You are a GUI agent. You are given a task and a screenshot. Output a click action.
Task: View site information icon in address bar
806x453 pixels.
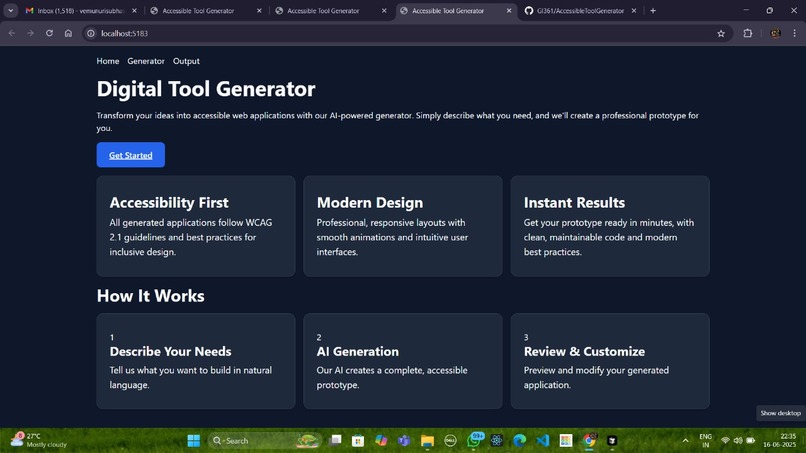(x=91, y=33)
